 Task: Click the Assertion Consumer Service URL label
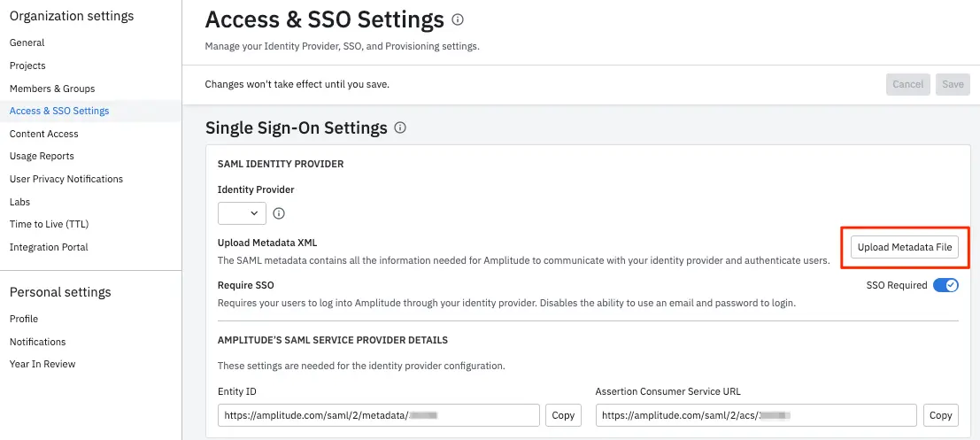tap(668, 391)
